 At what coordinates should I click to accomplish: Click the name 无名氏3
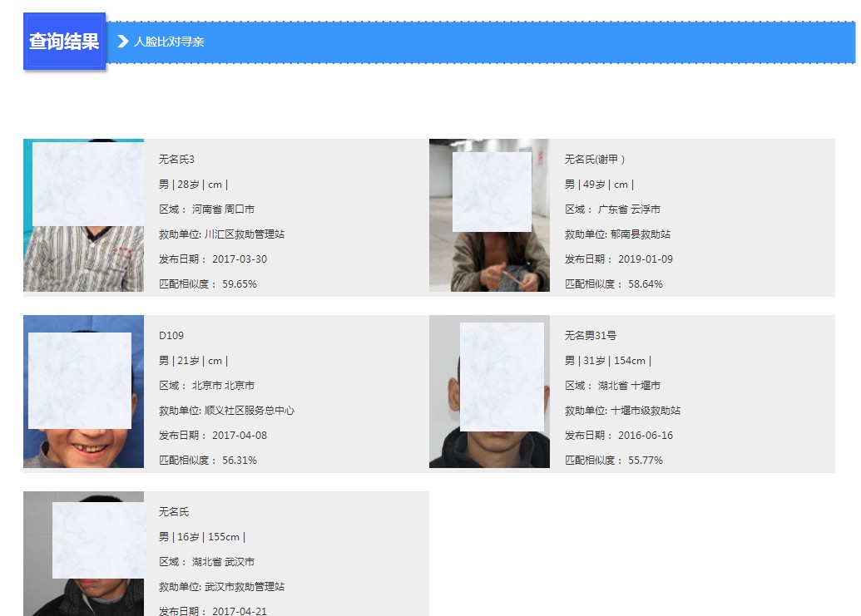coord(176,160)
